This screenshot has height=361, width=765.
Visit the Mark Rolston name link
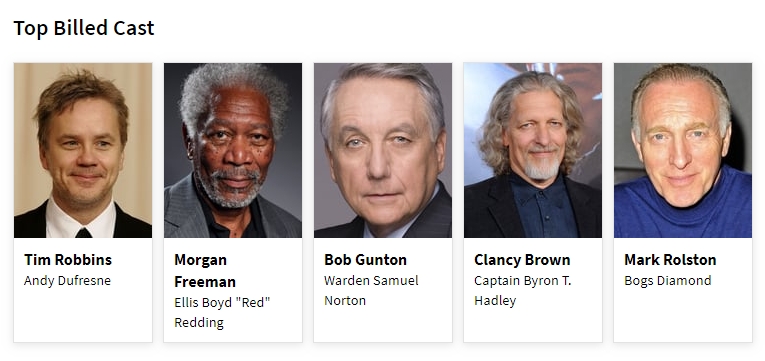tap(670, 260)
